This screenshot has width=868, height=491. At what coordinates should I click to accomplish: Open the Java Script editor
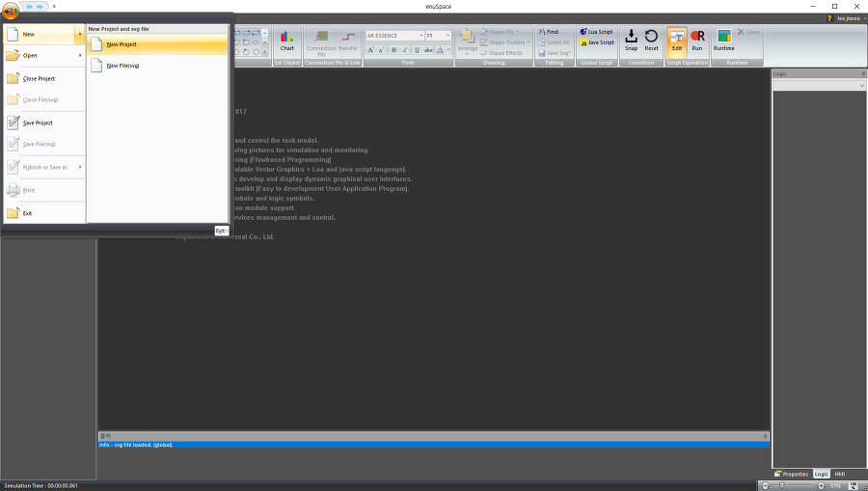click(x=596, y=42)
